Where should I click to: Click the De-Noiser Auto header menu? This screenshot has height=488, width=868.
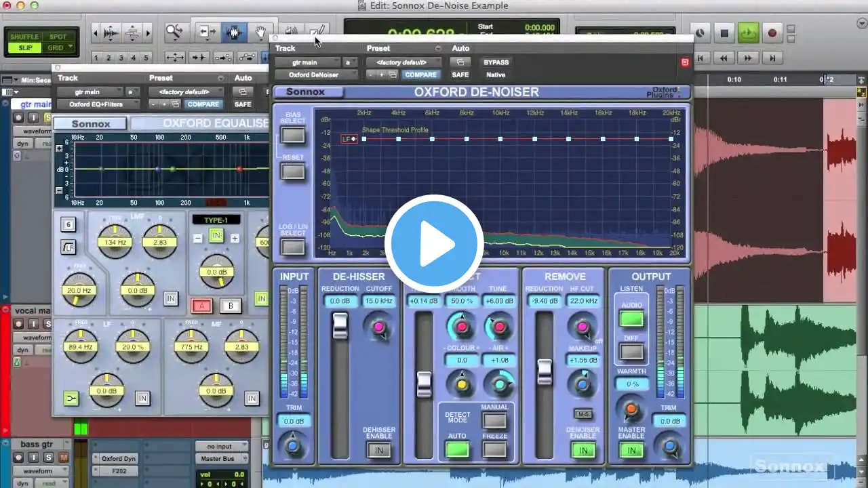click(x=460, y=48)
